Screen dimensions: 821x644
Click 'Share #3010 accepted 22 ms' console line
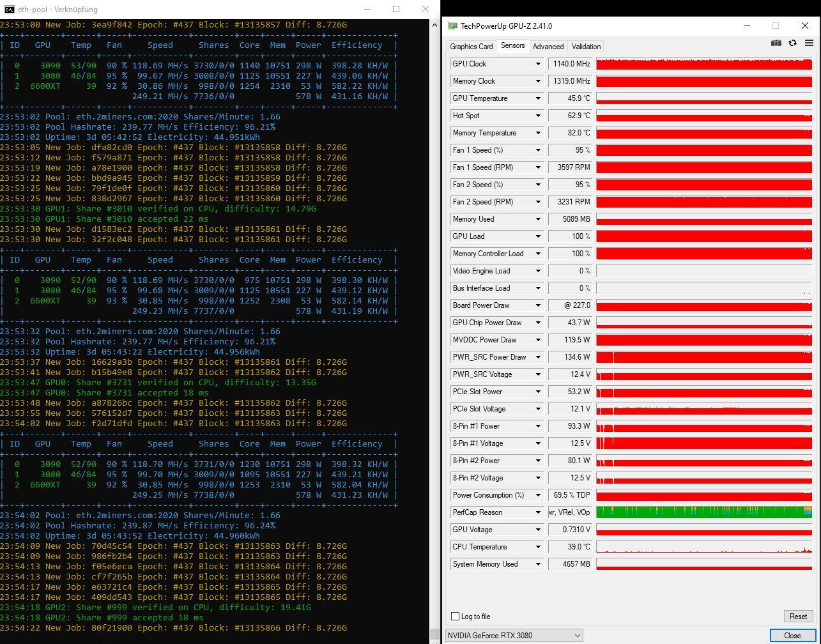click(x=104, y=219)
